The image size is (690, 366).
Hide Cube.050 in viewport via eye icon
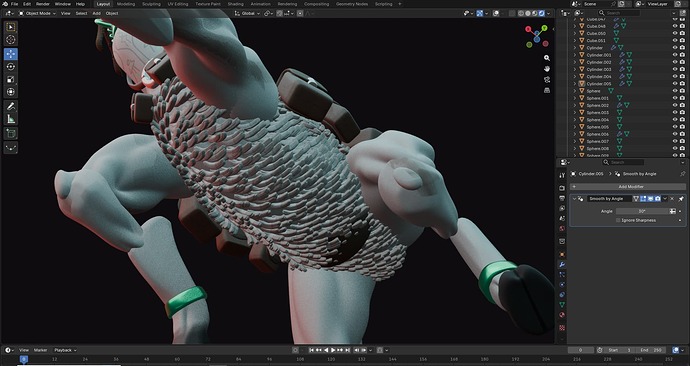click(x=675, y=33)
